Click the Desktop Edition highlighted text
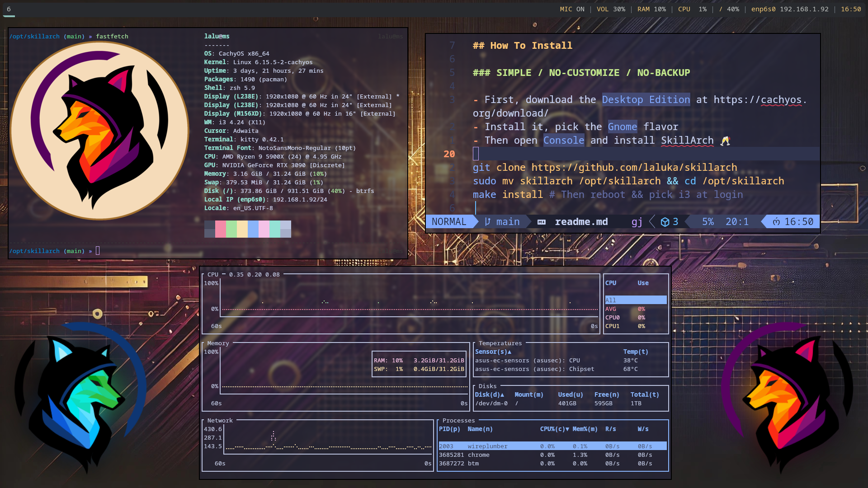The width and height of the screenshot is (868, 488). 646,100
